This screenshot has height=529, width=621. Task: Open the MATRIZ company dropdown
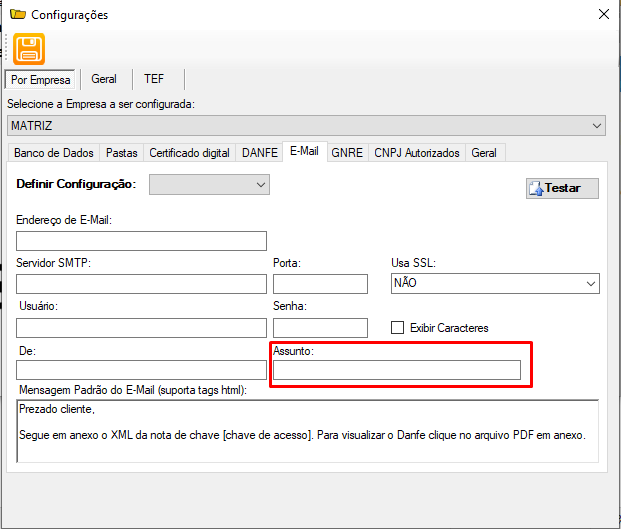tap(306, 126)
